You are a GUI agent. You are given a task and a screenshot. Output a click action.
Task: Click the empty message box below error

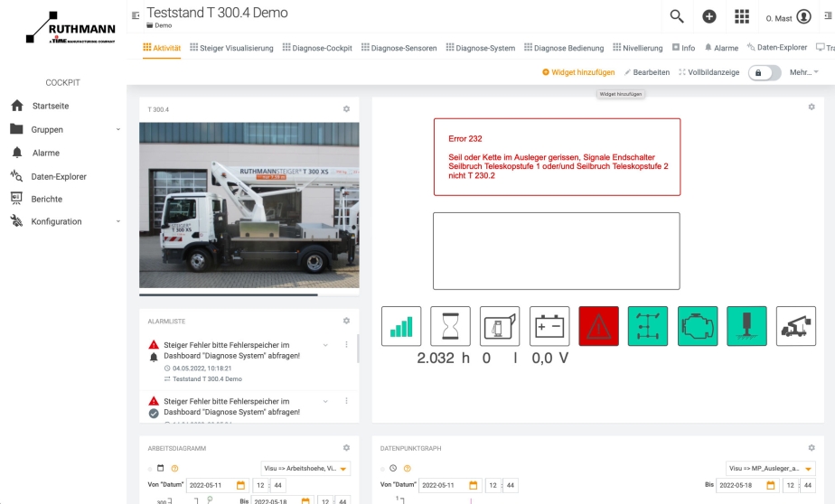tap(557, 251)
